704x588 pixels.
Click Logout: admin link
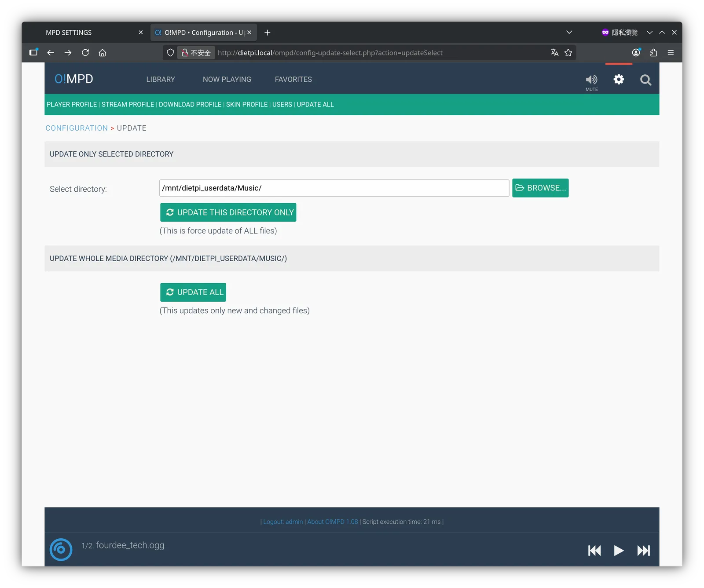(x=283, y=522)
